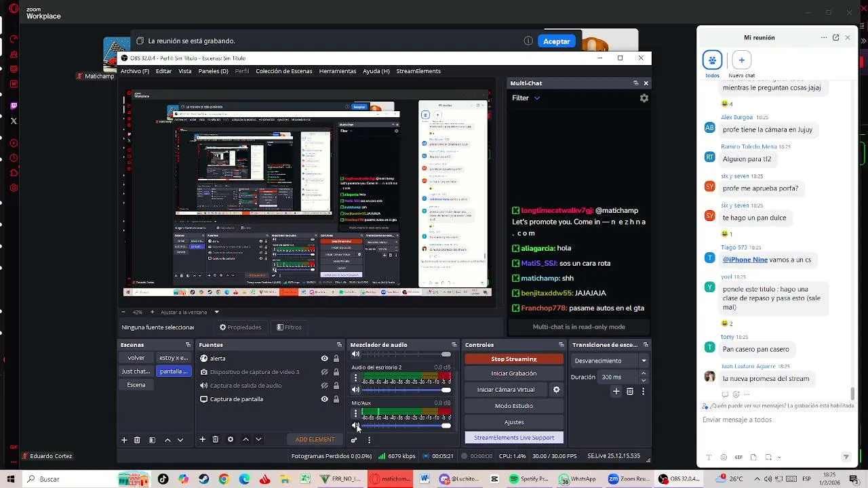This screenshot has height=488, width=868.
Task: Increase transition Duración with up arrow
Action: coord(644,373)
